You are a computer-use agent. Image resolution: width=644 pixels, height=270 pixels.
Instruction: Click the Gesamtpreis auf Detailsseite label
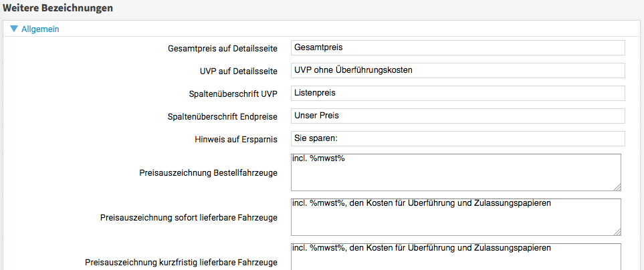coord(223,49)
